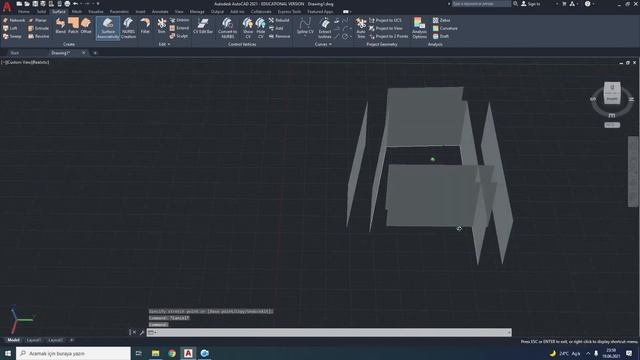Click the Sculpt tool
640x360 pixels.
(179, 36)
